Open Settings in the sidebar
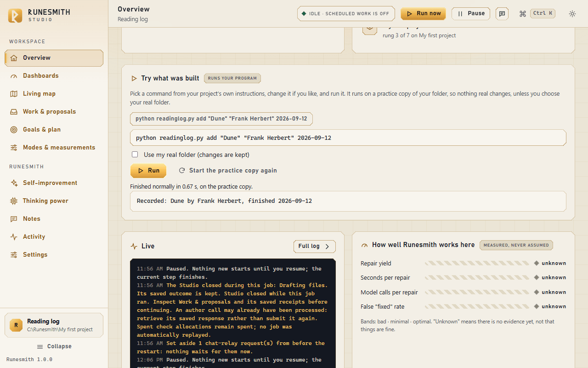 point(54,255)
